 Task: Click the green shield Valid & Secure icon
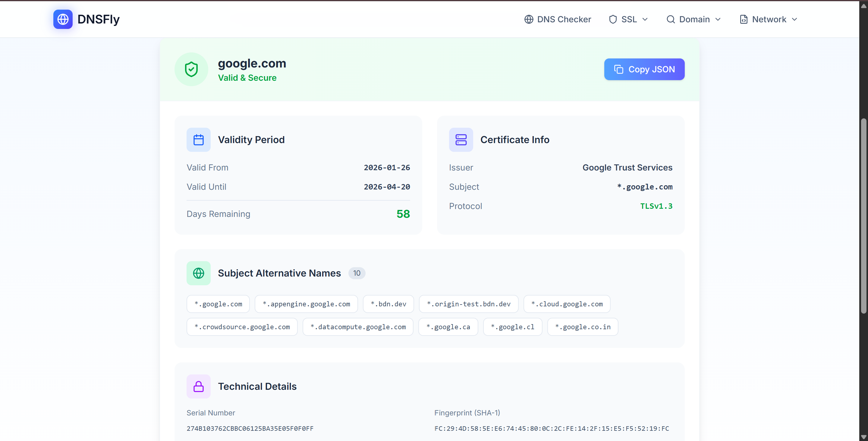pos(191,69)
